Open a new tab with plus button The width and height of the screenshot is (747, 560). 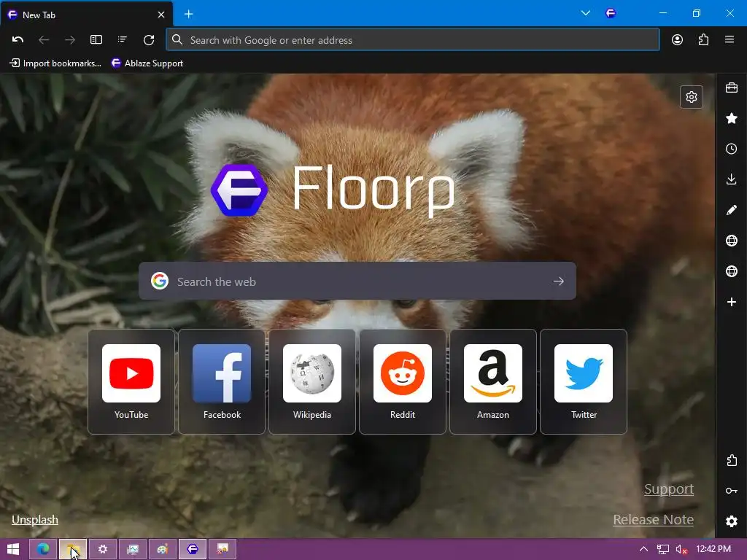[189, 15]
